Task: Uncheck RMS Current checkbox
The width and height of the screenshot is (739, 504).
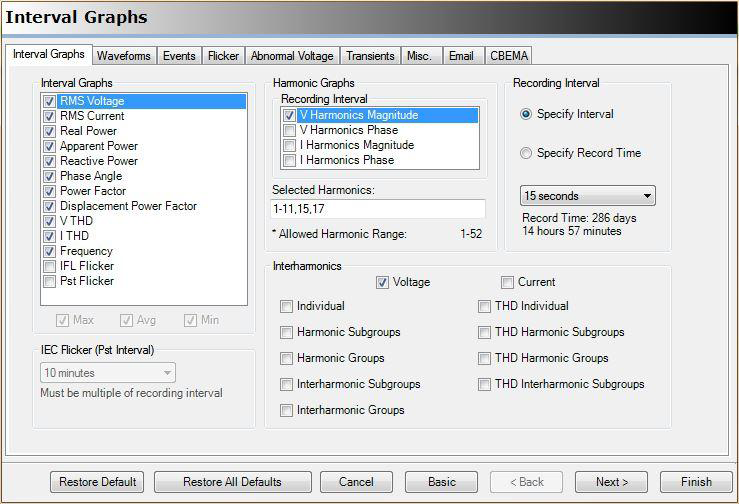Action: pos(49,116)
